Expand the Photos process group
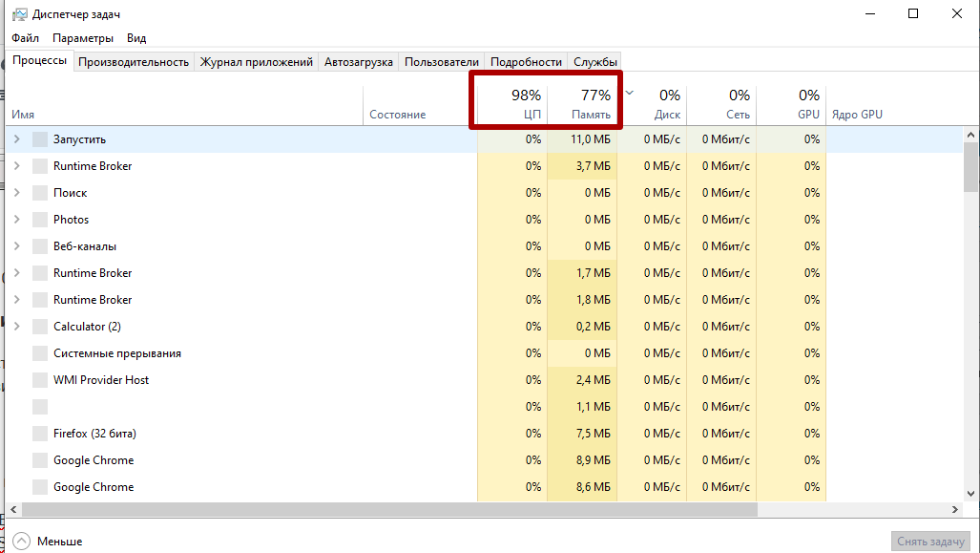The image size is (980, 553). [16, 220]
